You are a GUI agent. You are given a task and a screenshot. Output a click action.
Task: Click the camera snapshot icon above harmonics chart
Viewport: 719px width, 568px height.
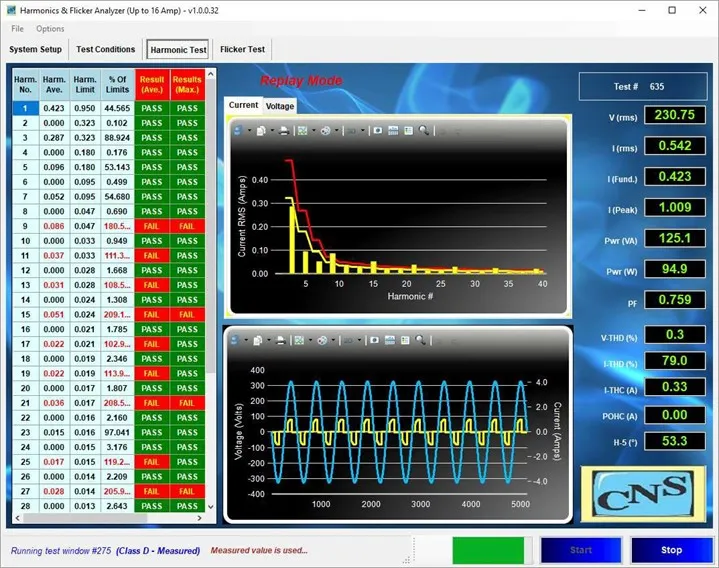coord(378,130)
